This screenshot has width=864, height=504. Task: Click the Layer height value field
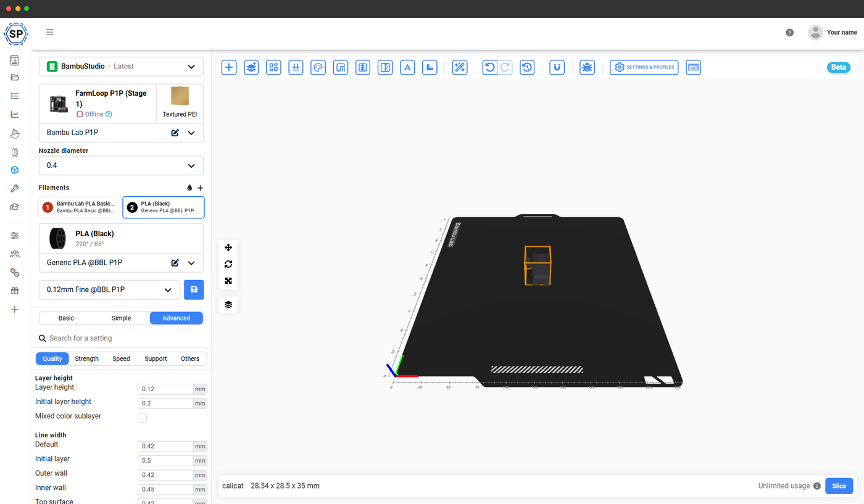click(165, 389)
